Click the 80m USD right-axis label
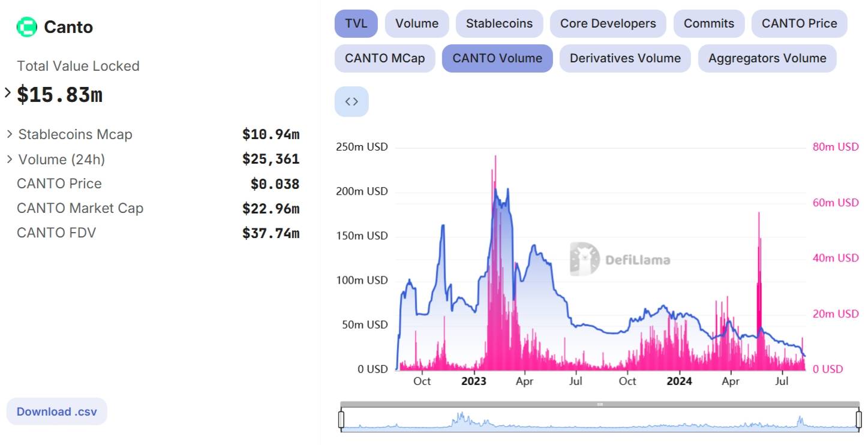 coord(836,147)
